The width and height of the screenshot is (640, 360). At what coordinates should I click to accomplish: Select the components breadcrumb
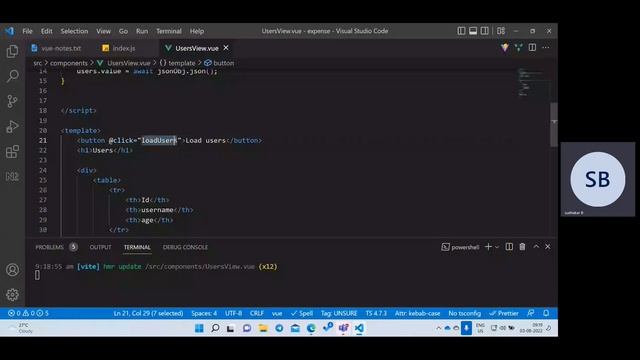(69, 63)
